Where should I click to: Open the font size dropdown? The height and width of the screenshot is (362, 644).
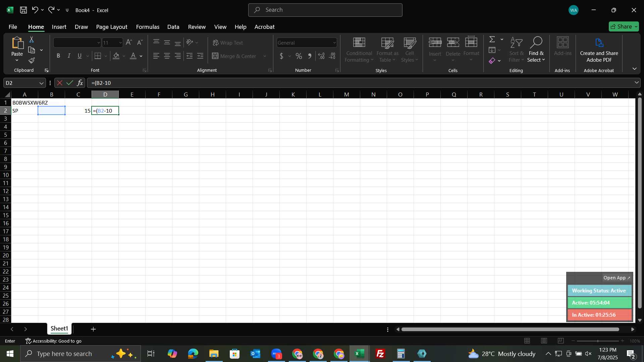pos(120,43)
